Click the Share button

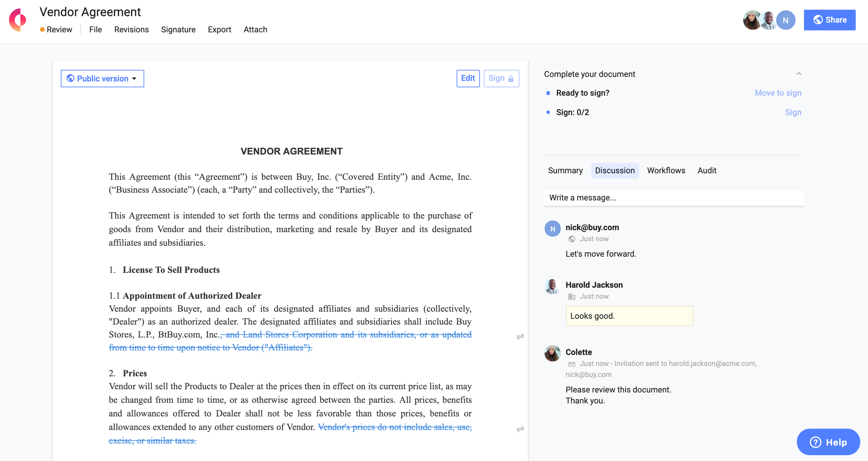point(829,20)
